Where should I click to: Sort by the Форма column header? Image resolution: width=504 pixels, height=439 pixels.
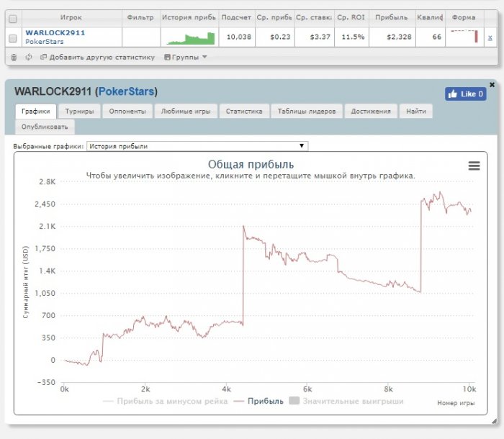click(464, 17)
